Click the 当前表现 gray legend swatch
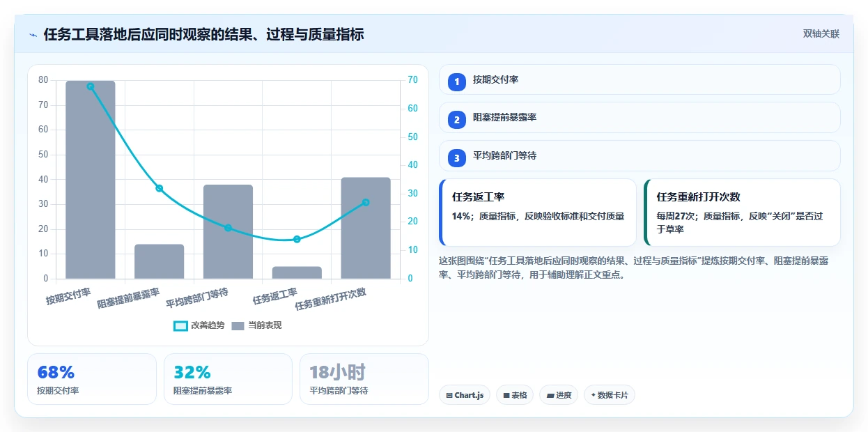This screenshot has height=432, width=868. [238, 325]
